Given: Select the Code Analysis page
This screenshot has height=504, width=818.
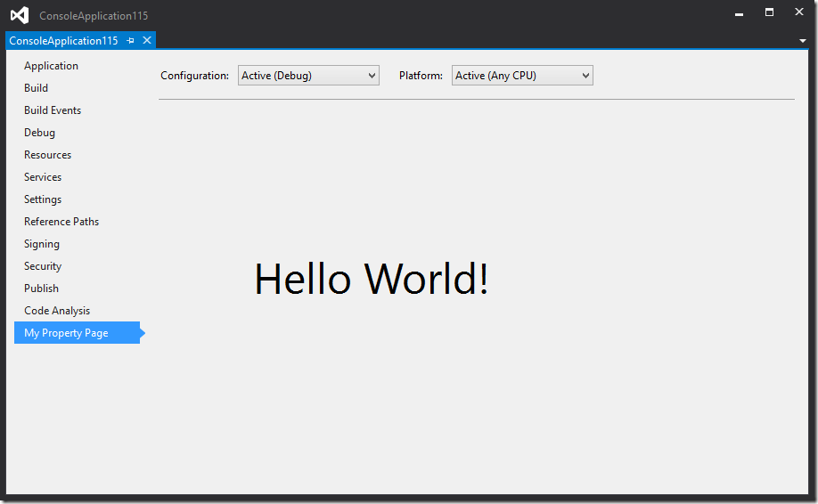Looking at the screenshot, I should (57, 311).
